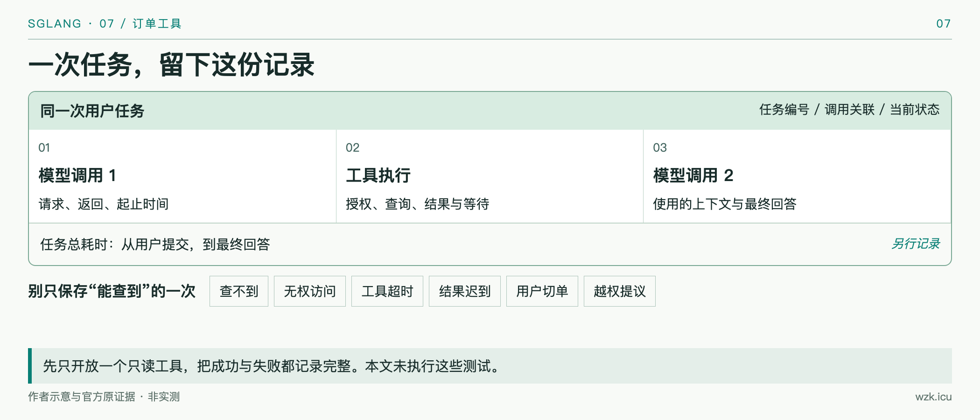Click the 越权提议 tag

(x=620, y=291)
